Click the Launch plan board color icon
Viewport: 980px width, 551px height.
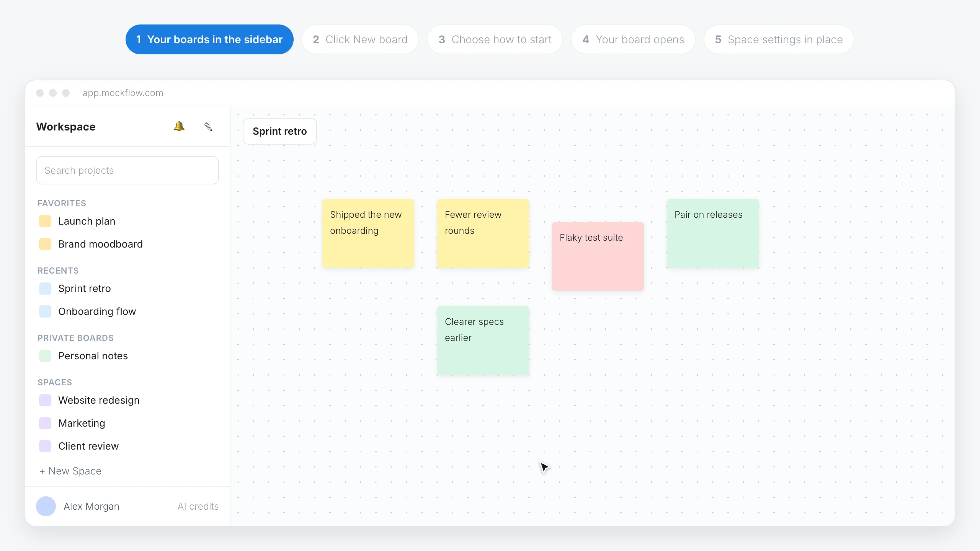point(45,221)
